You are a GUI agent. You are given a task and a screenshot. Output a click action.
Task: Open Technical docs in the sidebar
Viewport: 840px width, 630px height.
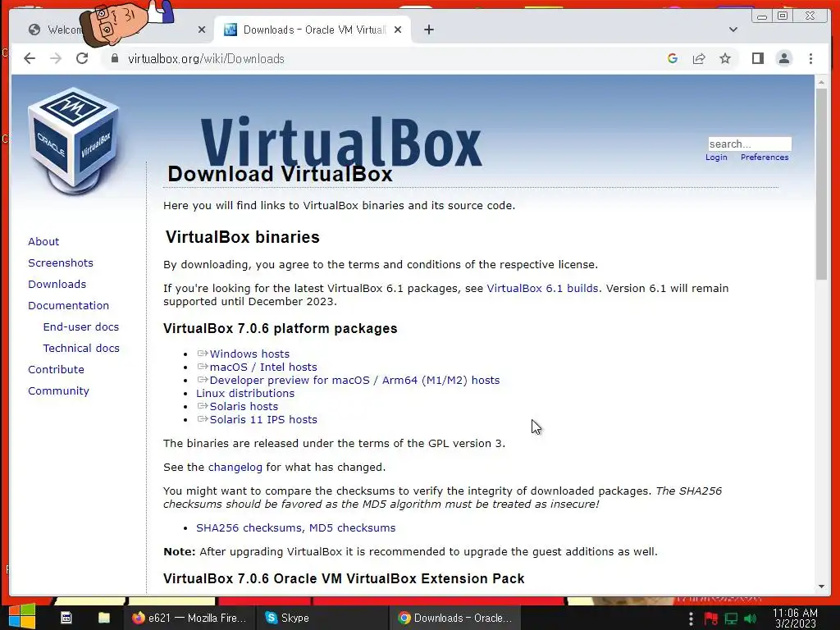pyautogui.click(x=81, y=348)
